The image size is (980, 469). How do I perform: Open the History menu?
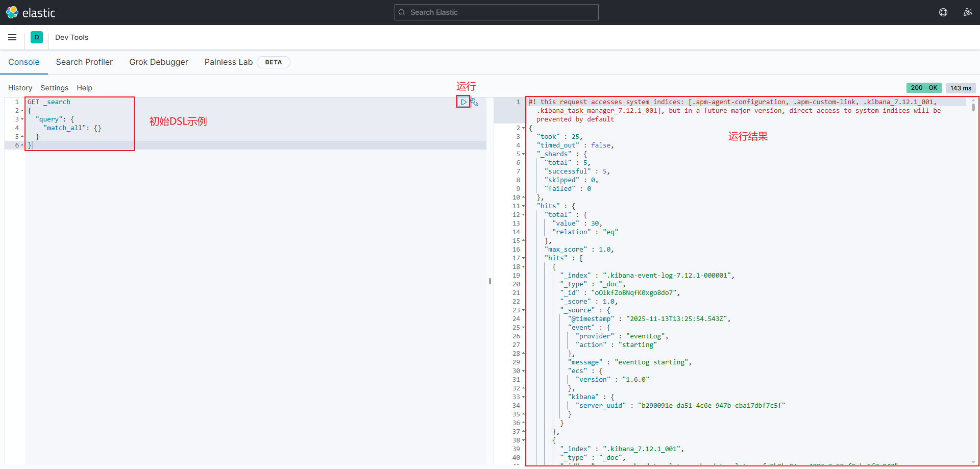20,88
